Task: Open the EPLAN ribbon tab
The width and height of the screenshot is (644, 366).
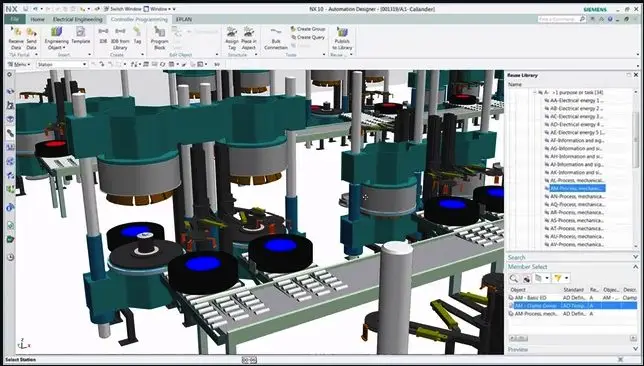Action: pos(184,19)
